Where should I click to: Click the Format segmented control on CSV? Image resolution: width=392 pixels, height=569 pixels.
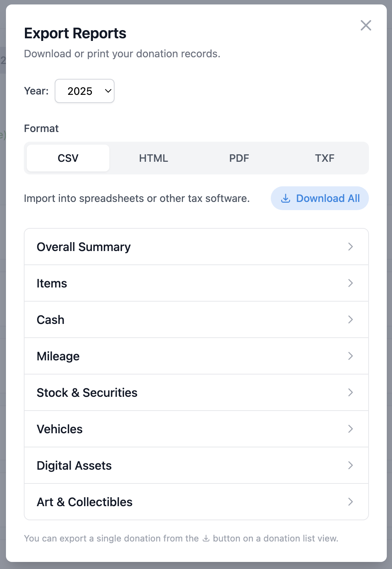(67, 158)
